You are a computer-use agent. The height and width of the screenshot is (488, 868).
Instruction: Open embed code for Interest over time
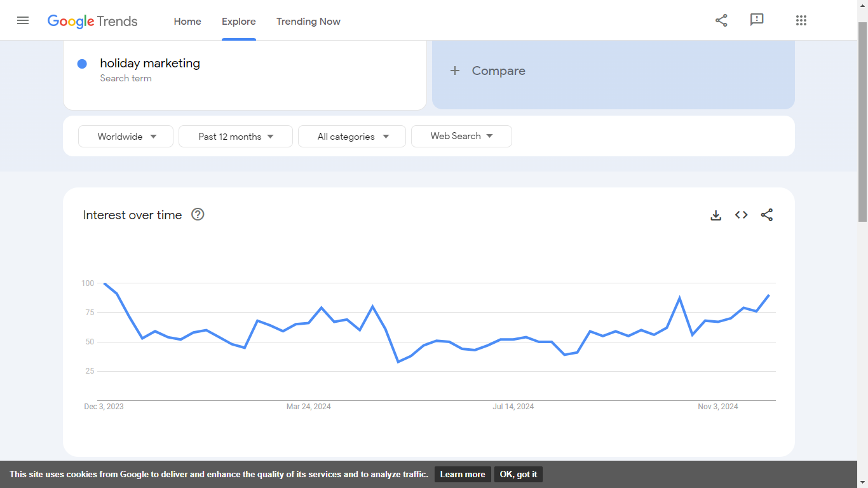(x=742, y=215)
